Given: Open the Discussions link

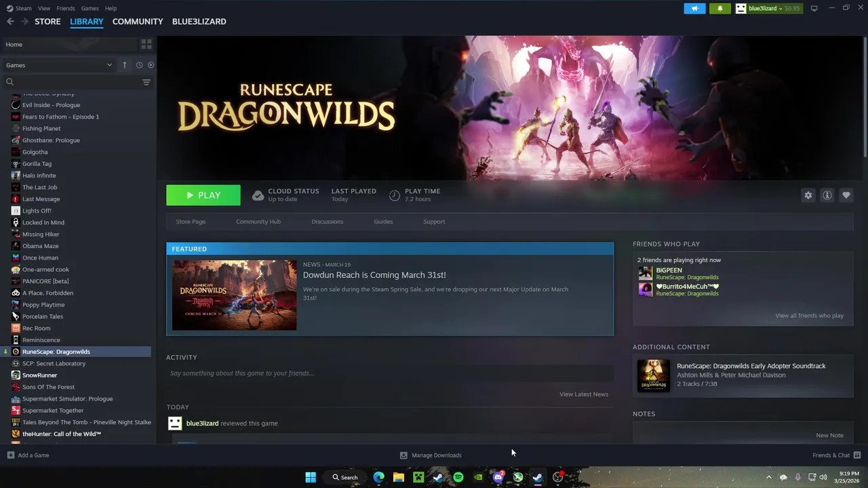Looking at the screenshot, I should coord(328,222).
